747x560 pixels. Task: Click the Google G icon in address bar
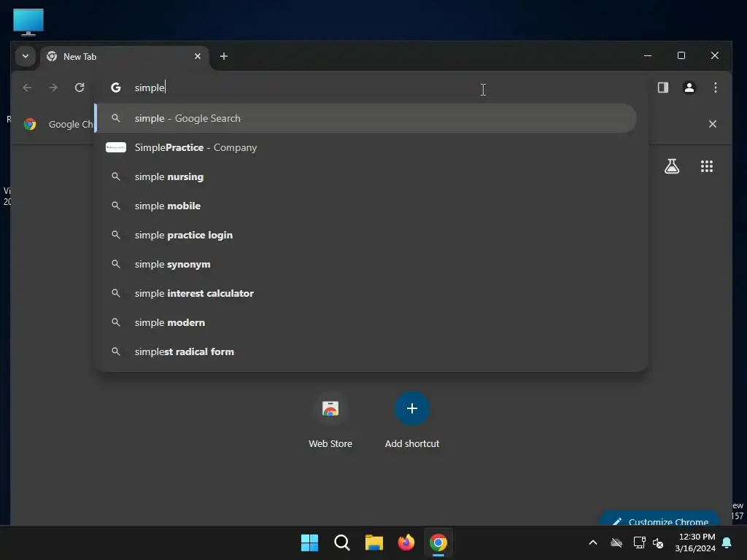(116, 87)
